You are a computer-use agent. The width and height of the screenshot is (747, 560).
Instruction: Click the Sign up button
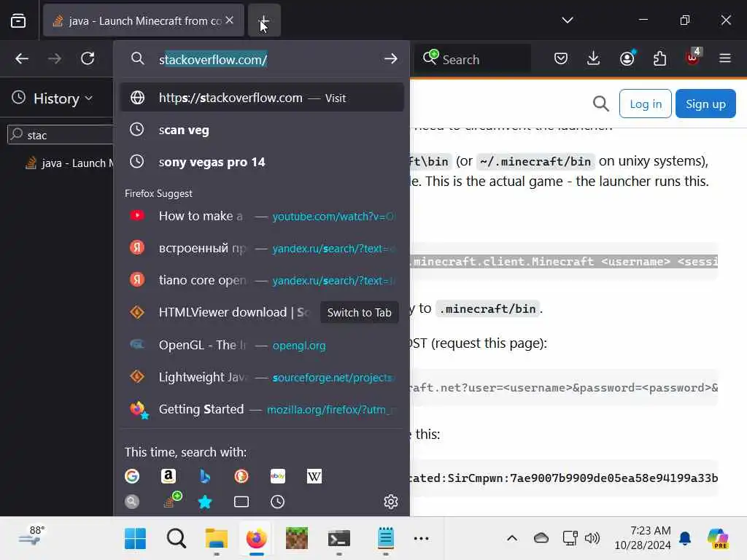pos(705,104)
